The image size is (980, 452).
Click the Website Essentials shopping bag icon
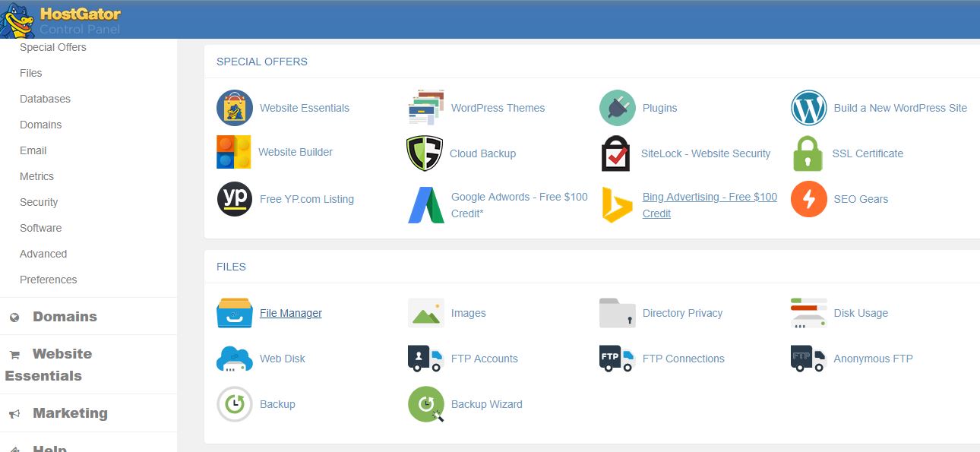click(x=235, y=108)
